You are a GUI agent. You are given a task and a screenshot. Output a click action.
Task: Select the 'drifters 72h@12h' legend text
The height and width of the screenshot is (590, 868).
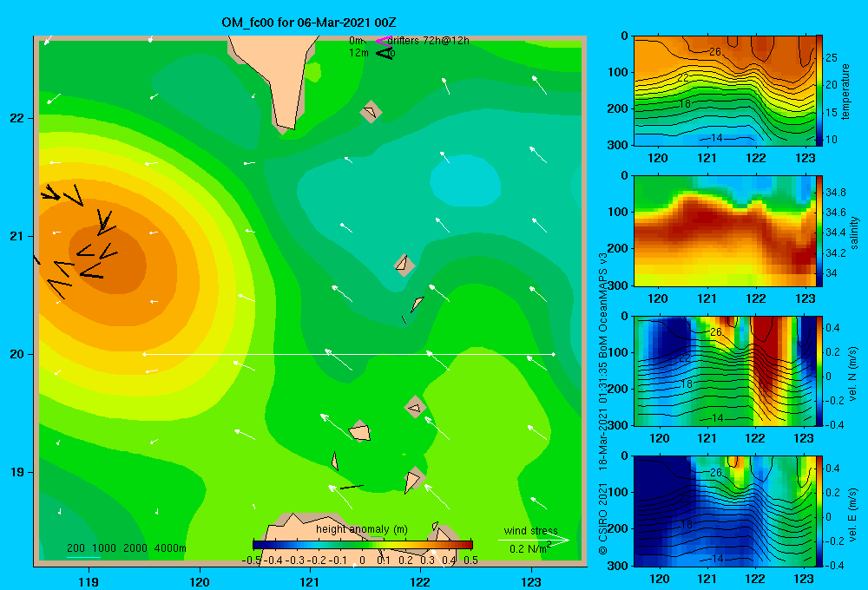(x=429, y=41)
